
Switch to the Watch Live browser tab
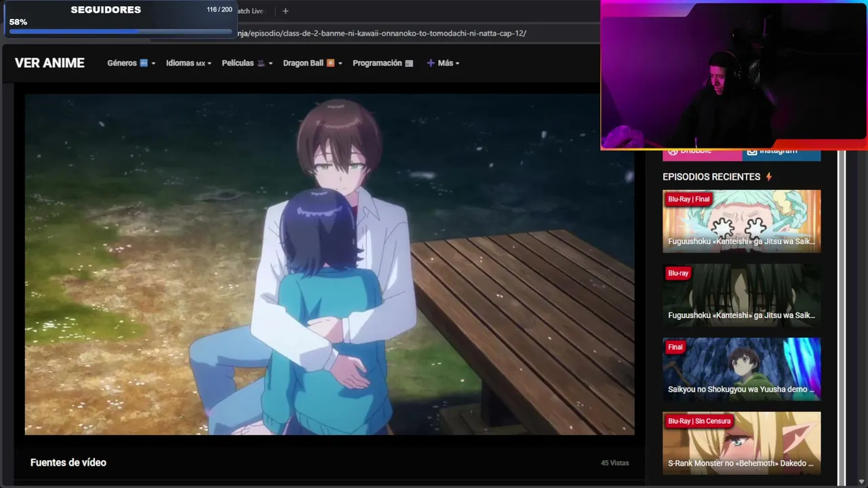point(250,11)
